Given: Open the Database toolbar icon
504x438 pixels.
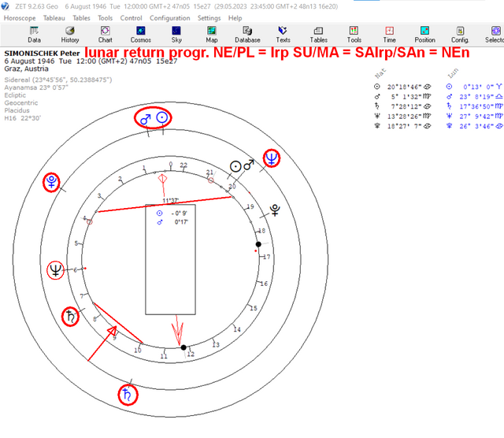Looking at the screenshot, I should coord(247,35).
